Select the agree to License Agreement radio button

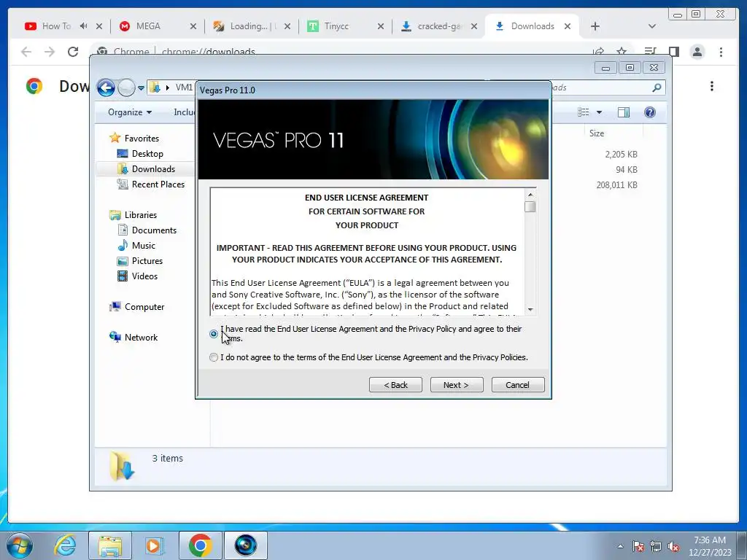pyautogui.click(x=214, y=334)
